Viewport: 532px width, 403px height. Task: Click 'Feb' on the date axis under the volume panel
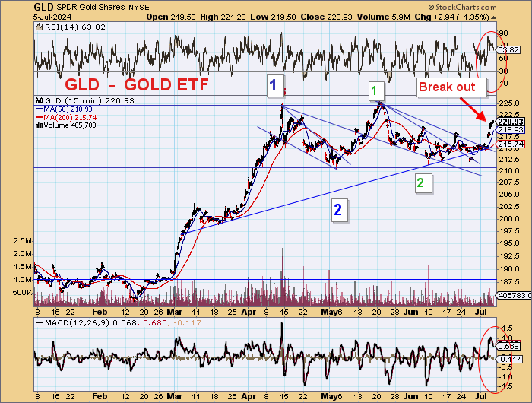(100, 312)
